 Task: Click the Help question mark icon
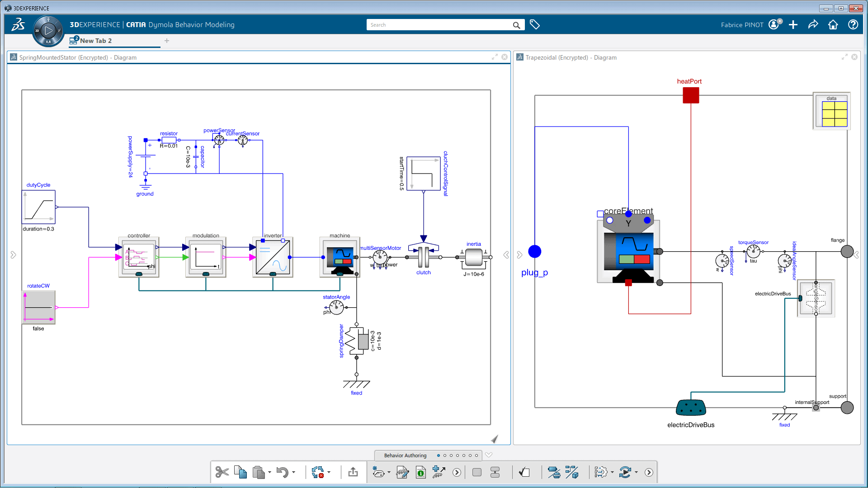(853, 24)
